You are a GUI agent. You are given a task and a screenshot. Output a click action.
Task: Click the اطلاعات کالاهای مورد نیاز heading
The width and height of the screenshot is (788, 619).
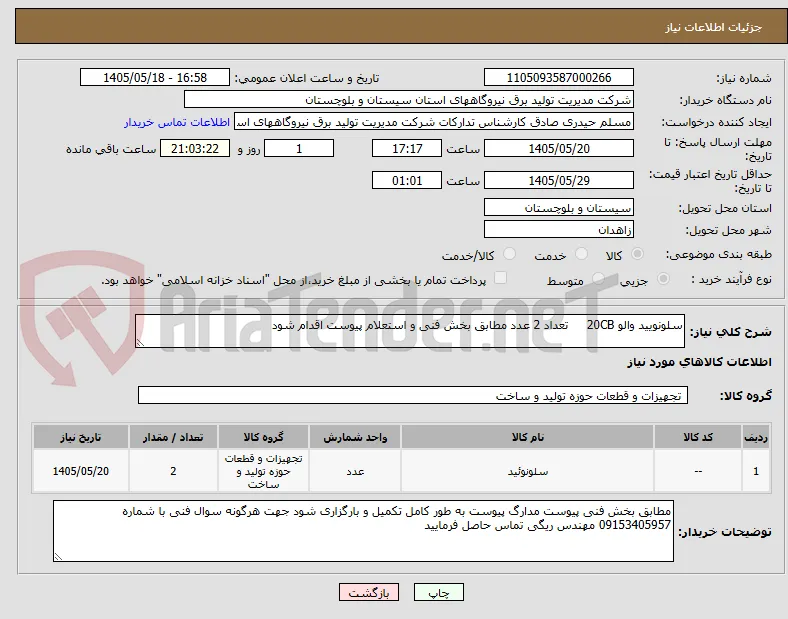point(699,362)
